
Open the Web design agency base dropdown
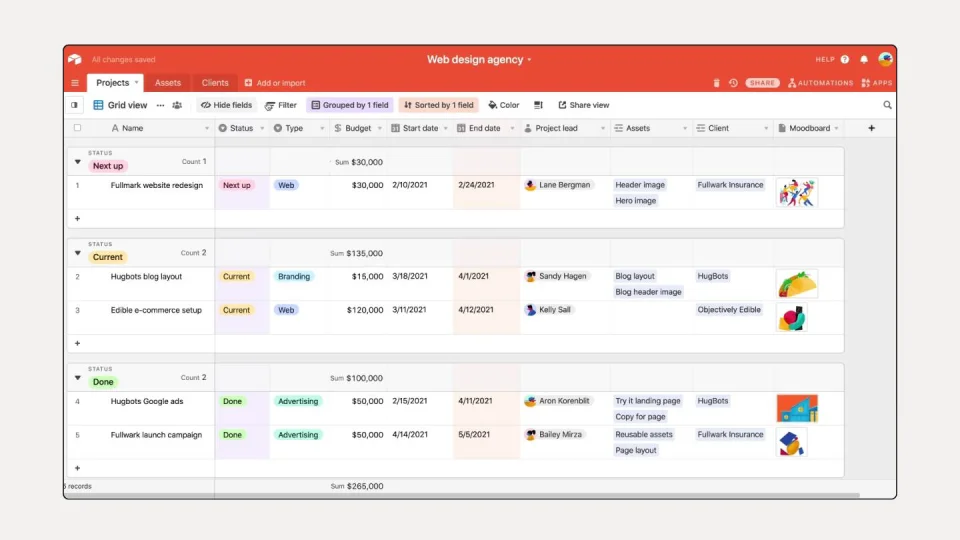click(479, 59)
